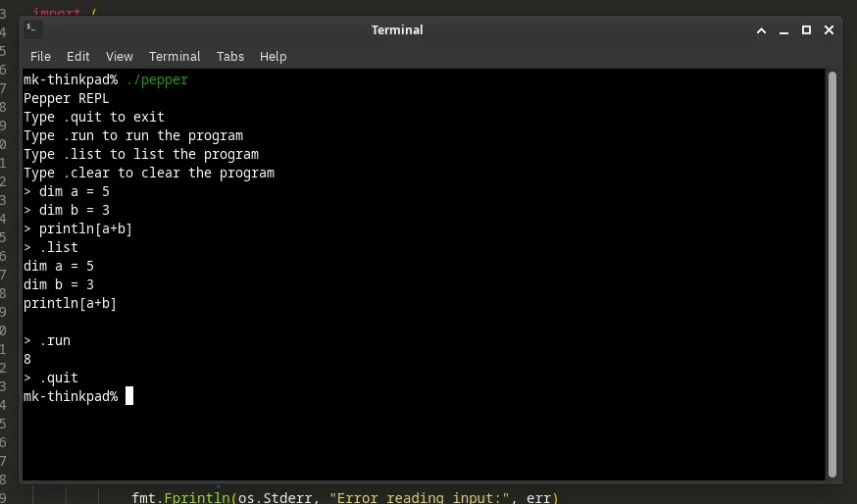This screenshot has width=857, height=504.
Task: Open the terminal window menu icon
Action: tap(30, 29)
